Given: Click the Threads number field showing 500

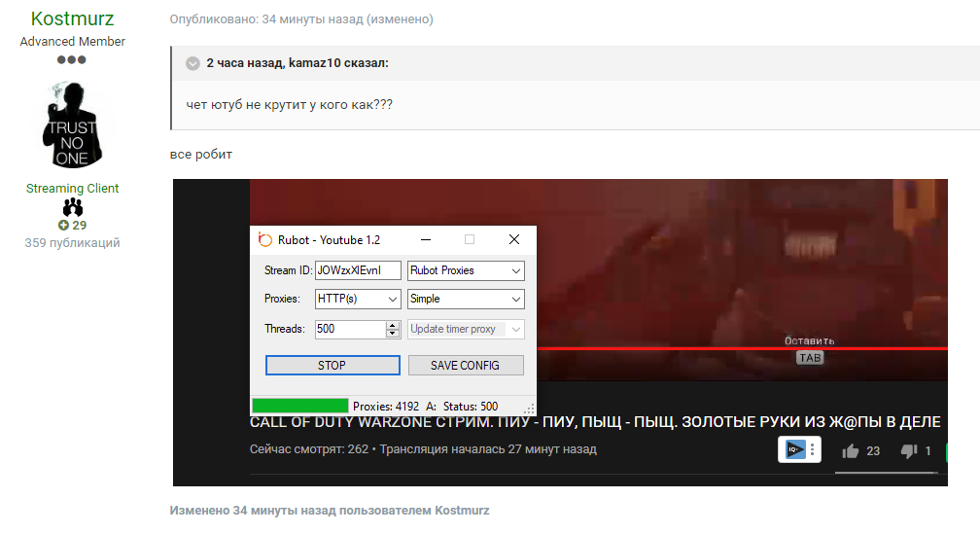Looking at the screenshot, I should coord(349,329).
